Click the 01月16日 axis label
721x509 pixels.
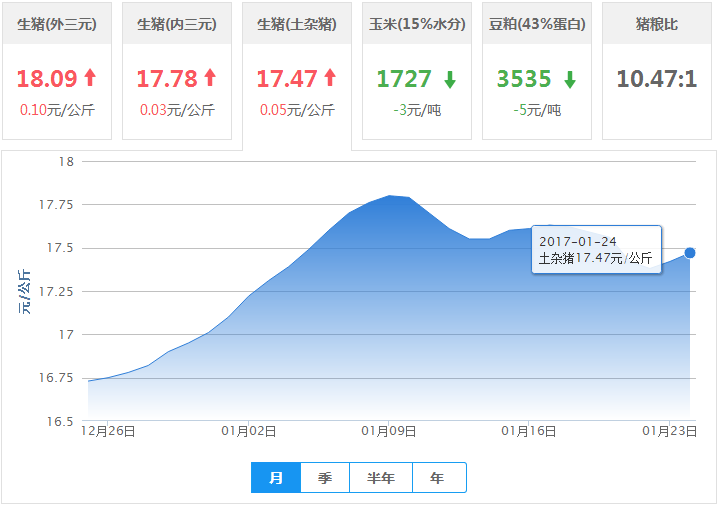(x=529, y=431)
